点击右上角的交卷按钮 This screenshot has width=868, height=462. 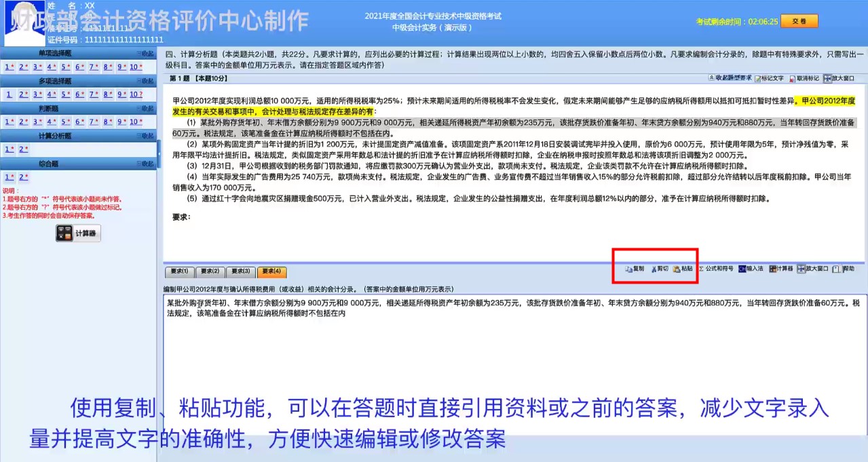click(799, 21)
